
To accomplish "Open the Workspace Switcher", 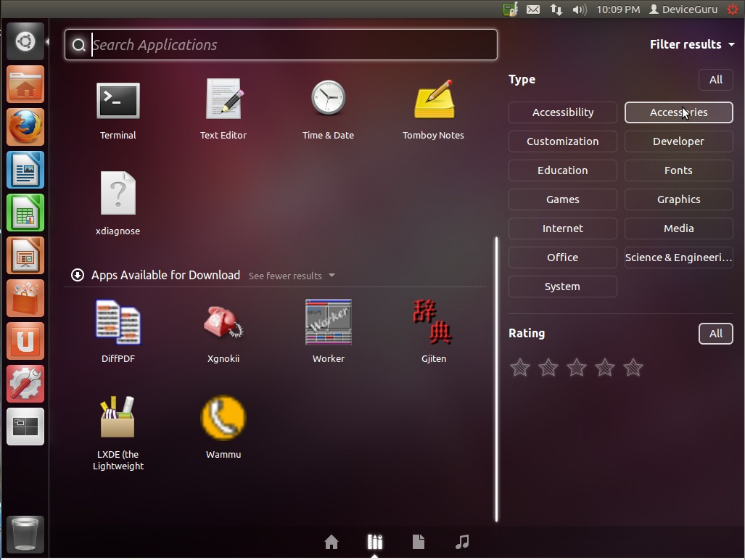I will (25, 426).
